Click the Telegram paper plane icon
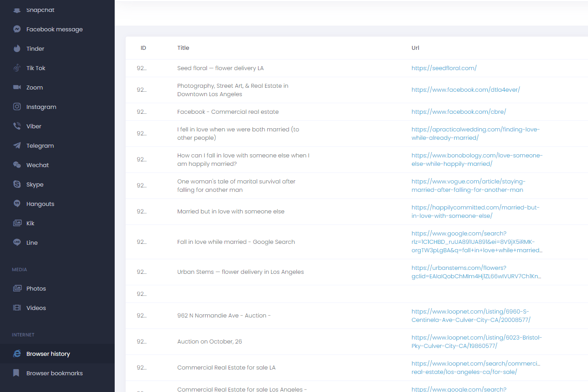Viewport: 588px width, 392px height. (x=17, y=146)
